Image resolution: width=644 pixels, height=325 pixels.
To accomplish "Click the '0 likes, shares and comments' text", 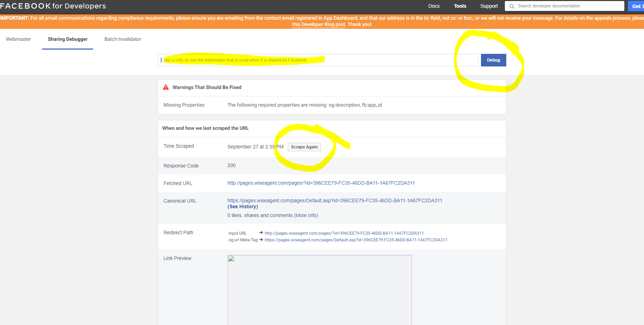I will (260, 215).
